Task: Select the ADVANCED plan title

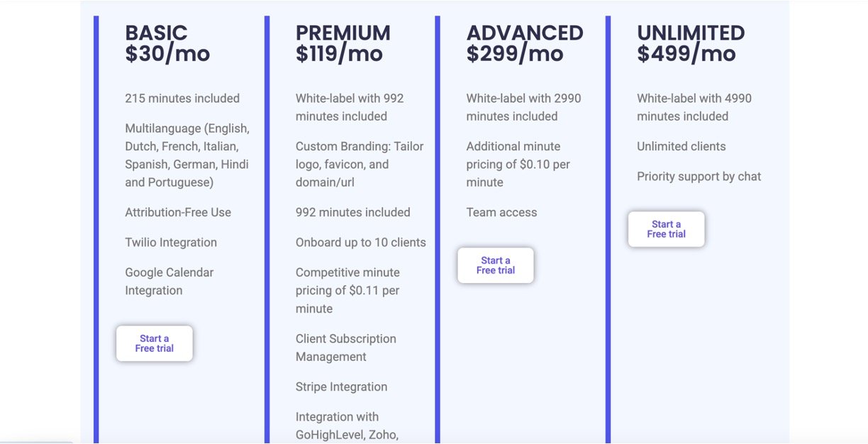Action: tap(525, 33)
